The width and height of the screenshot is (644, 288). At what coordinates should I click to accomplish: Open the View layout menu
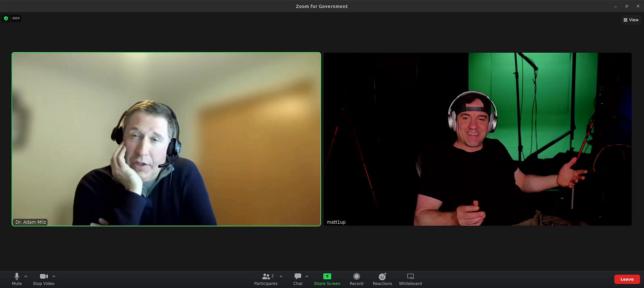(x=631, y=20)
